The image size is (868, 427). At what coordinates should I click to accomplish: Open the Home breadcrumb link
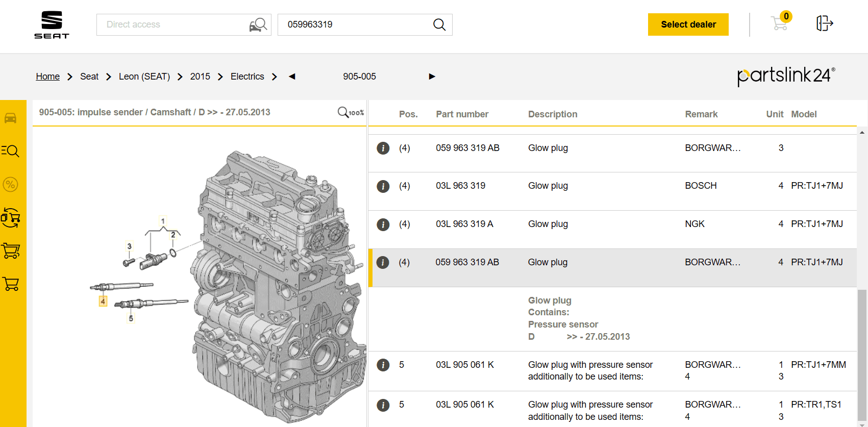point(48,77)
